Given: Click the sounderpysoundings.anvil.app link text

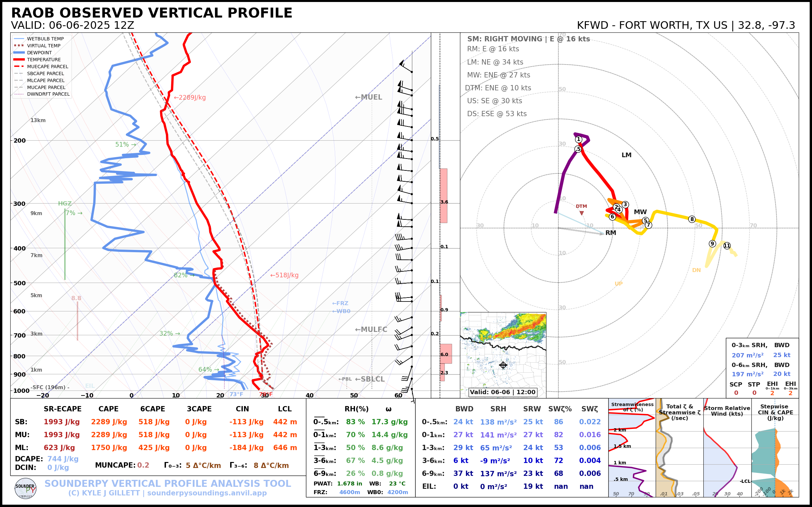Looking at the screenshot, I should pos(207,493).
